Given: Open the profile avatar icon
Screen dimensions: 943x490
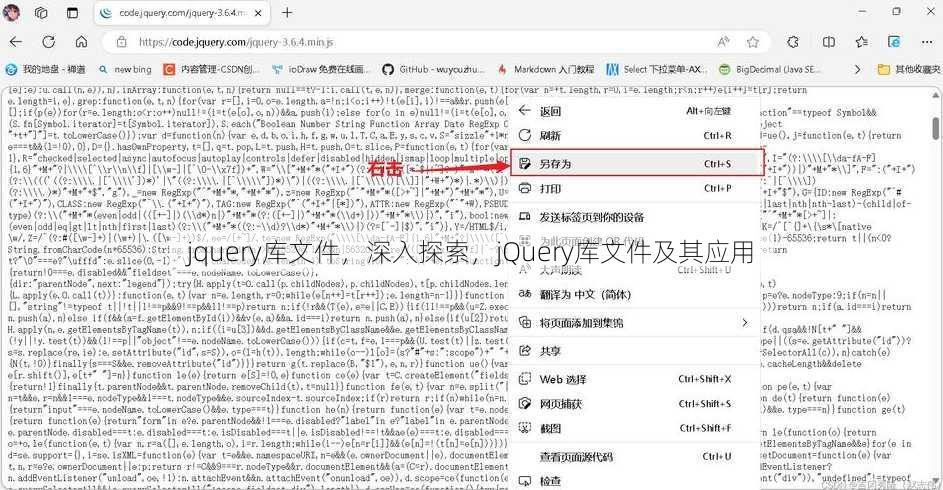Looking at the screenshot, I should tap(11, 12).
